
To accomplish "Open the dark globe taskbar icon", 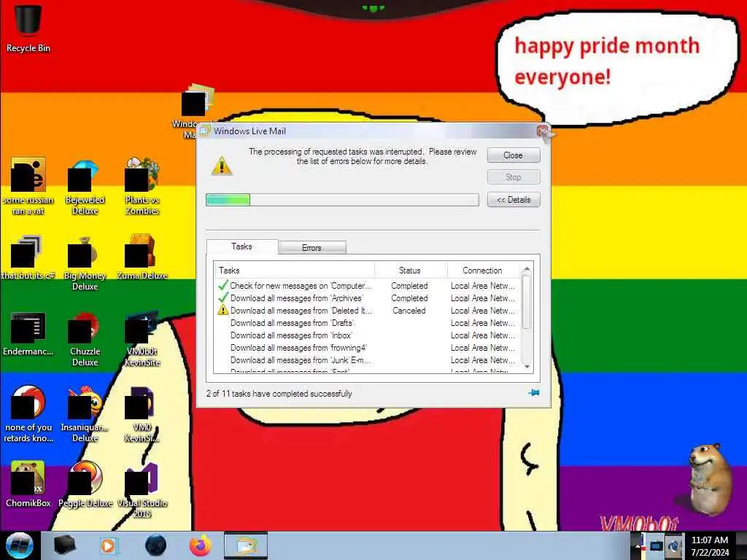I will [156, 545].
